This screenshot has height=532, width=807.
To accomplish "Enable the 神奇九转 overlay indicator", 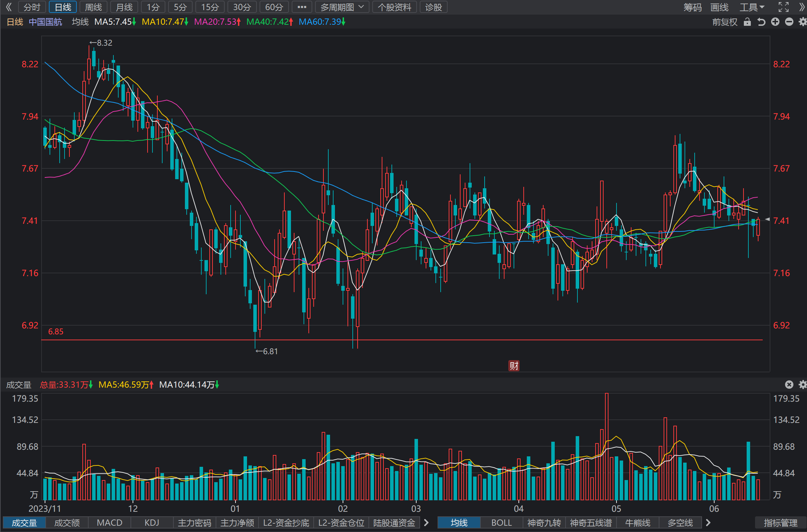I will (544, 523).
